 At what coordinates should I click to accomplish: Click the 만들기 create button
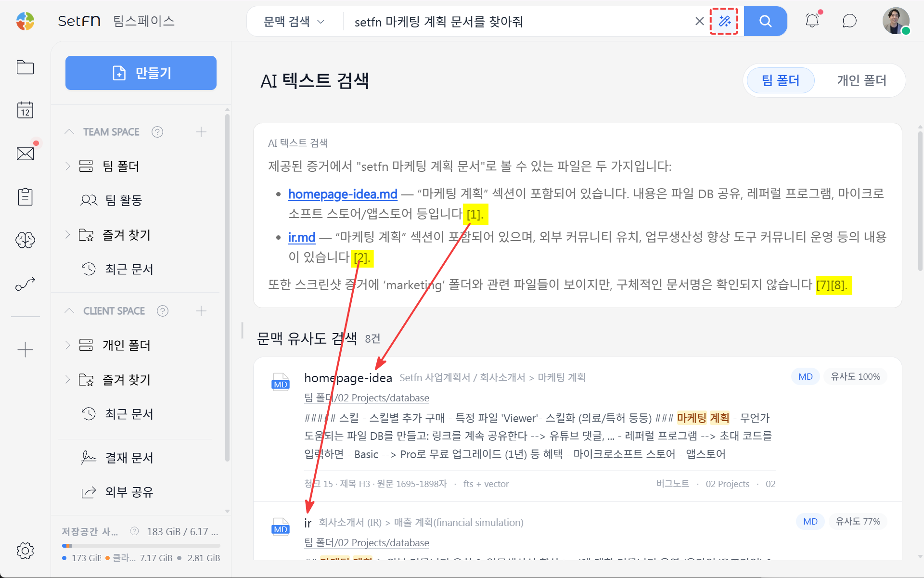coord(141,73)
